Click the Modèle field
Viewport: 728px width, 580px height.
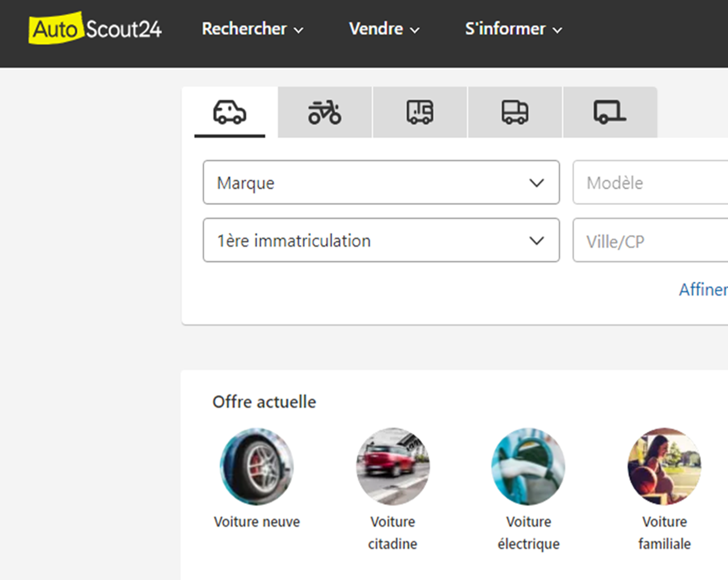[650, 182]
